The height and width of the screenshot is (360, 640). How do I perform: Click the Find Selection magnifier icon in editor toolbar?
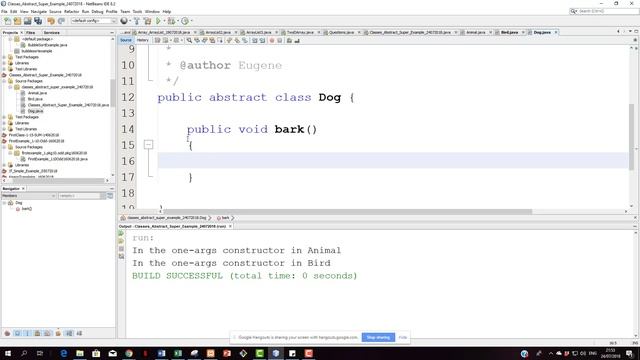[x=189, y=40]
